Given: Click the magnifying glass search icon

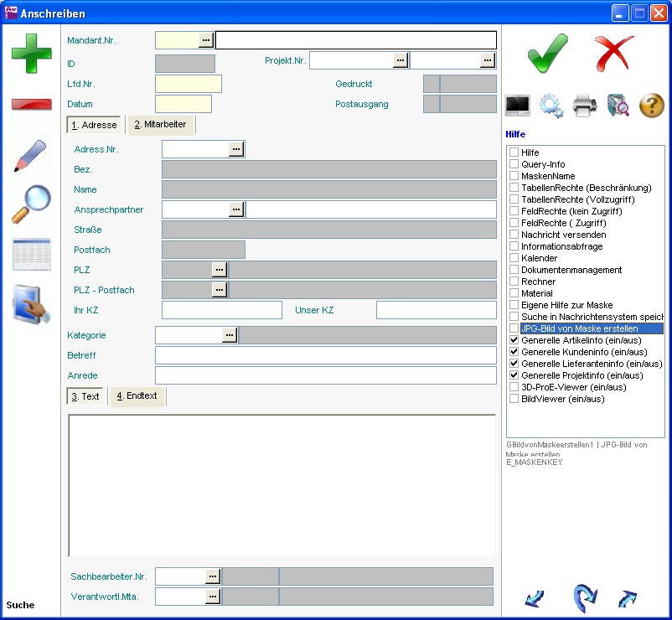Looking at the screenshot, I should 31,204.
